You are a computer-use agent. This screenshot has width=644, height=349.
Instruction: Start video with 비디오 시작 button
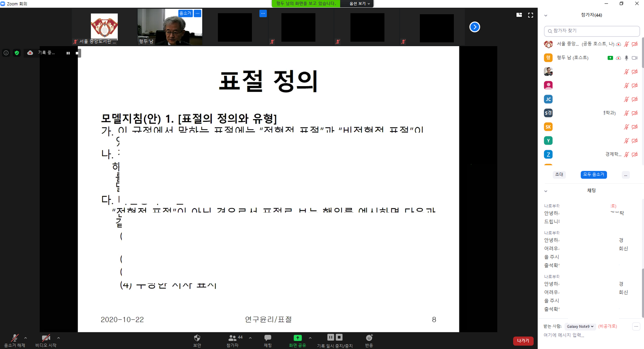(46, 341)
